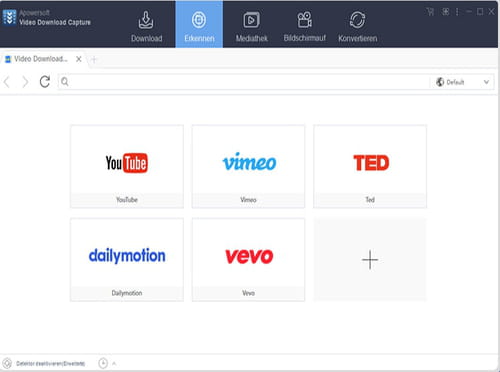Open the Vimeo site tile

click(x=248, y=166)
